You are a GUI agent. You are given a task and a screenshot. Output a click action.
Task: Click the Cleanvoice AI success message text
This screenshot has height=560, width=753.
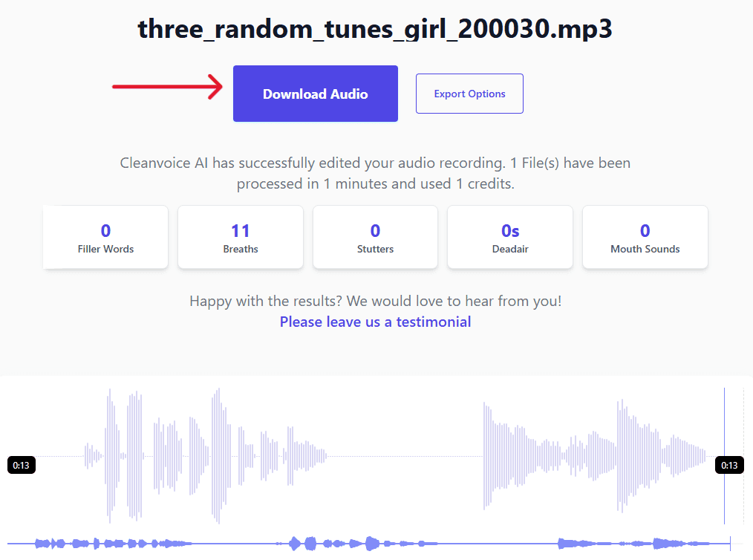pos(375,172)
